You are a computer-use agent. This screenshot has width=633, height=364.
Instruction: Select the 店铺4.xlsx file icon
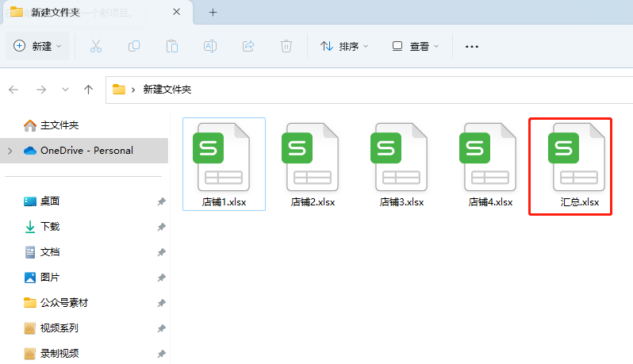(x=488, y=157)
